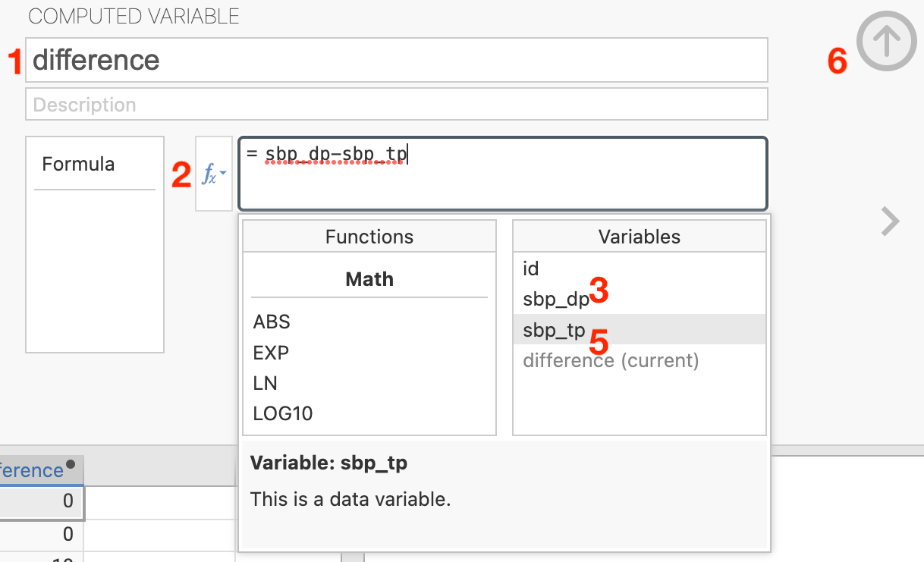This screenshot has height=562, width=924.
Task: Click the Math category heading
Action: pyautogui.click(x=369, y=279)
